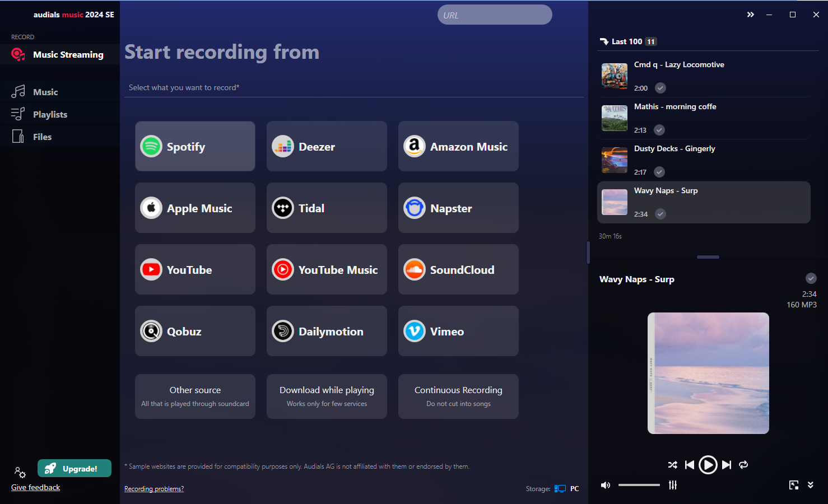
Task: Toggle check mark on Lazy Locomotive track
Action: tap(660, 88)
